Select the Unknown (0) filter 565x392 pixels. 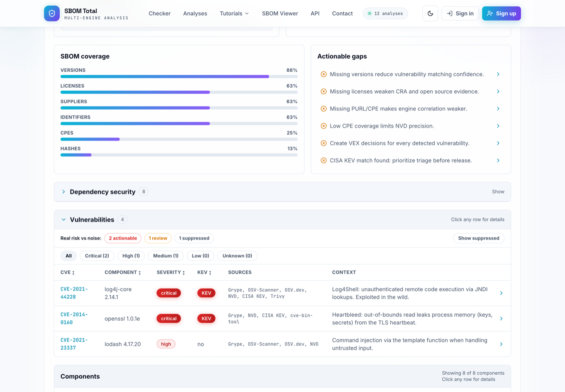(x=237, y=256)
